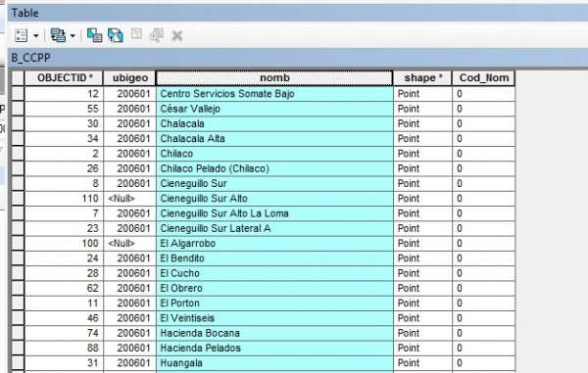This screenshot has width=588, height=373.
Task: Click the Cod_Nom column header
Action: click(x=484, y=78)
